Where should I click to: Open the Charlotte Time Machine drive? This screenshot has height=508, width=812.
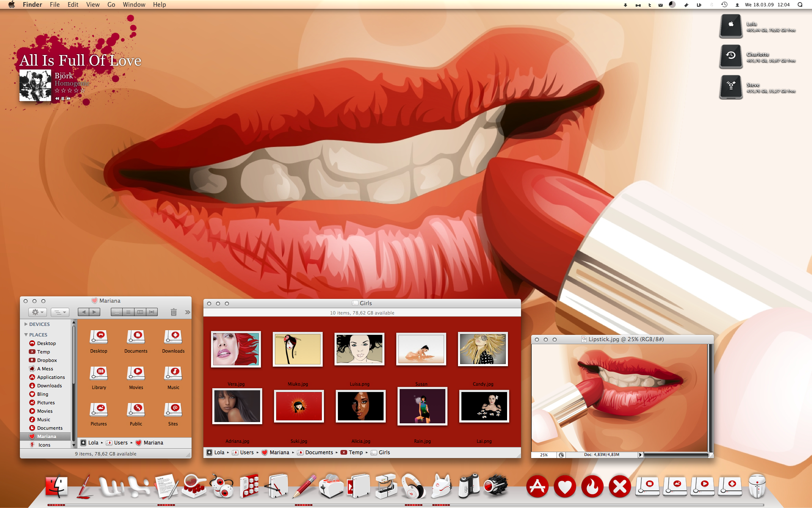click(731, 57)
